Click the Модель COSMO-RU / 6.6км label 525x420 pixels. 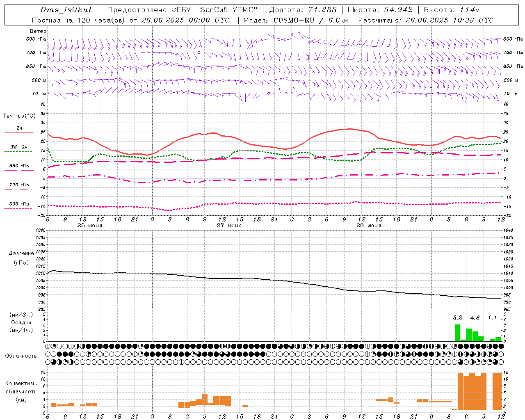(x=295, y=20)
